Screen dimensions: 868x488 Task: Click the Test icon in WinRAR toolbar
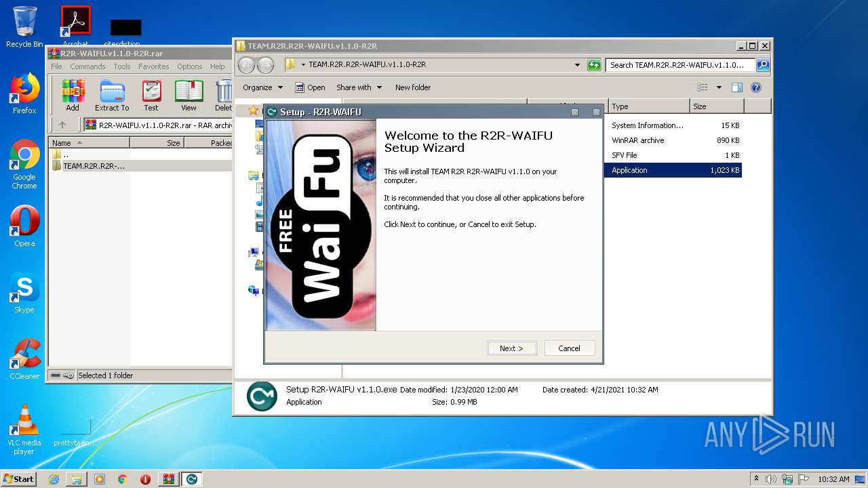coord(151,96)
